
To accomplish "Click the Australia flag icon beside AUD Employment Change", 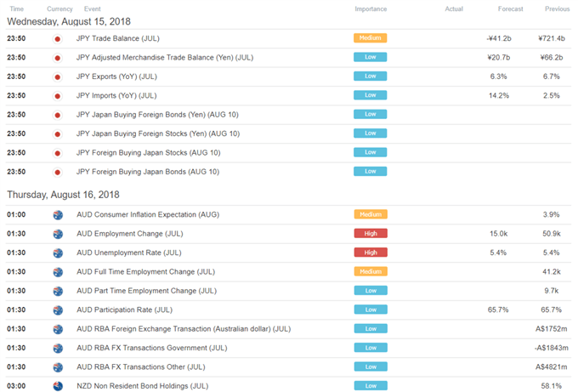I will (58, 234).
